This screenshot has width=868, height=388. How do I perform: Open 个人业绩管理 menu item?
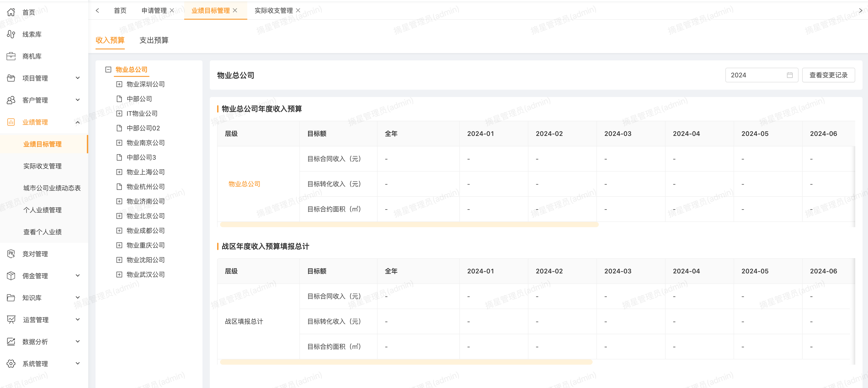43,210
